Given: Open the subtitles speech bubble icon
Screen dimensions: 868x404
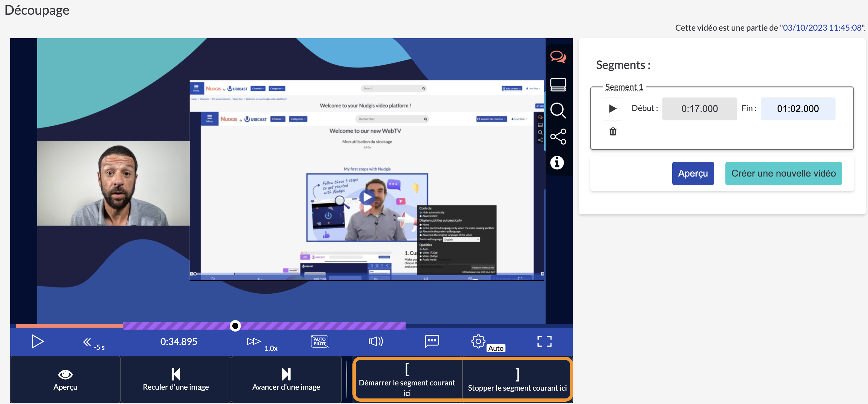Looking at the screenshot, I should pos(432,341).
